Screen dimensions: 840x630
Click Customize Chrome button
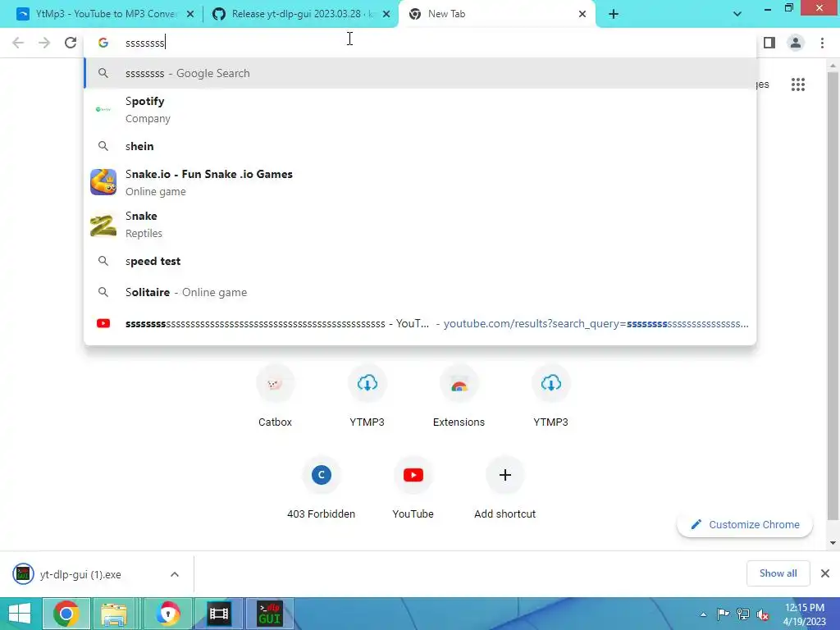(x=745, y=524)
